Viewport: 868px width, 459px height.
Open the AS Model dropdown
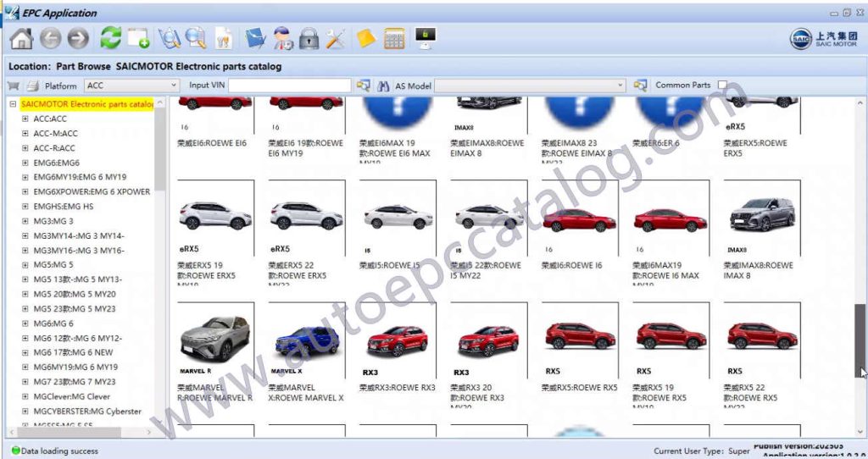[530, 86]
